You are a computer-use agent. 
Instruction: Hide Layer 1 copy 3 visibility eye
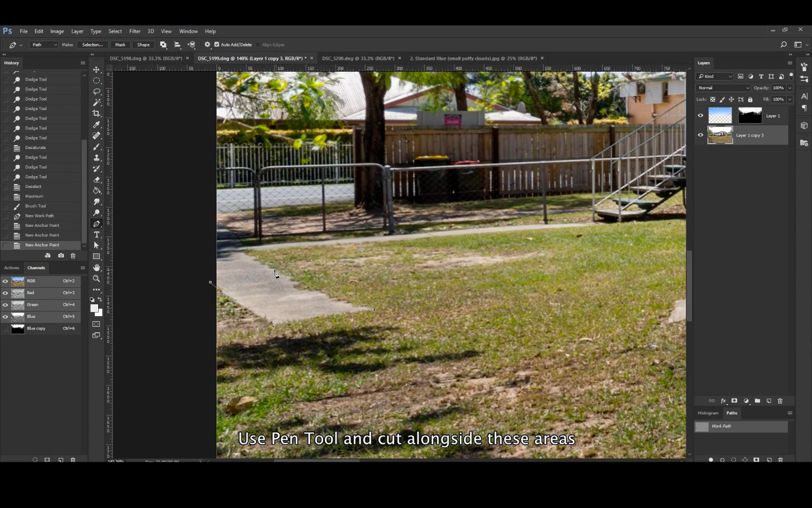700,135
